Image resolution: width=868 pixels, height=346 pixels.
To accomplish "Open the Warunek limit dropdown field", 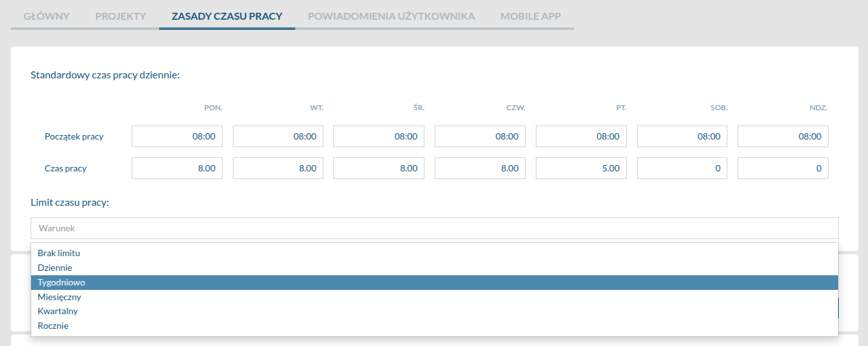I will (x=434, y=228).
